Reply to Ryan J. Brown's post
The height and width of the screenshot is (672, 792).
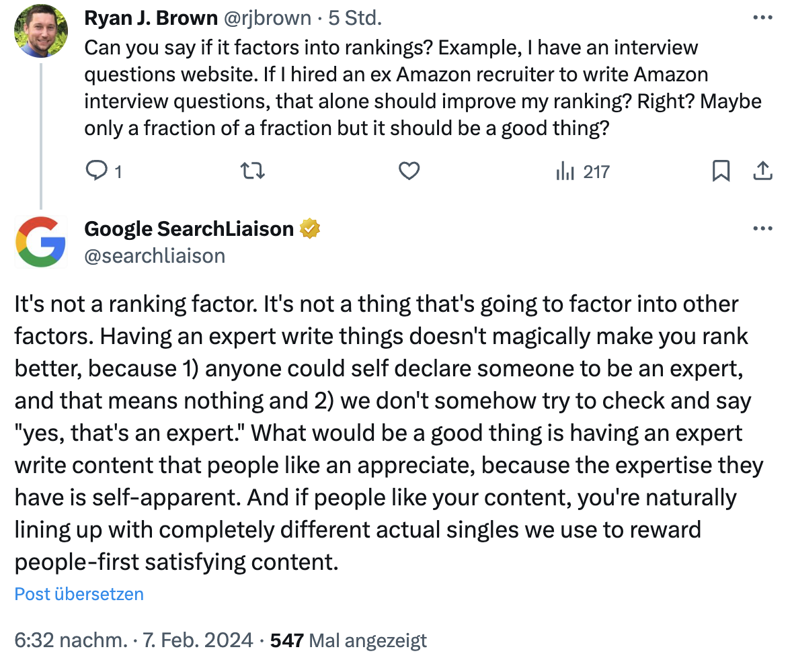(x=98, y=171)
